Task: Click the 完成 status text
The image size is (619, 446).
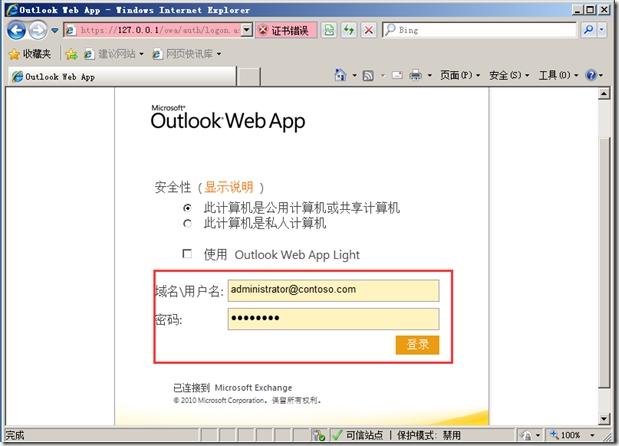Action: 15,435
